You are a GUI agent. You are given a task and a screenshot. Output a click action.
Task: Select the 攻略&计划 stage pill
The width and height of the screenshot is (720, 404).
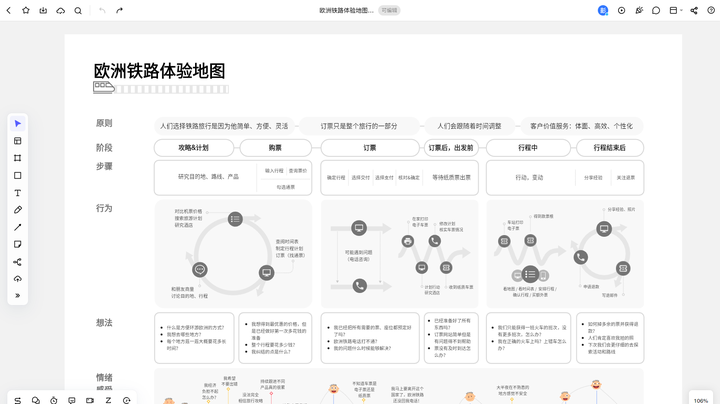pos(193,148)
